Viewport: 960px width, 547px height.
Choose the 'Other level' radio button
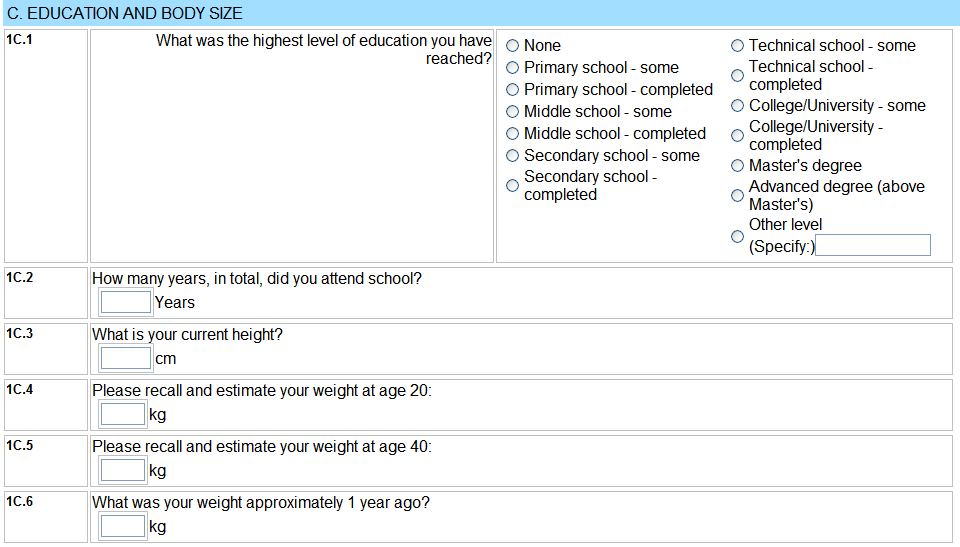click(x=738, y=236)
